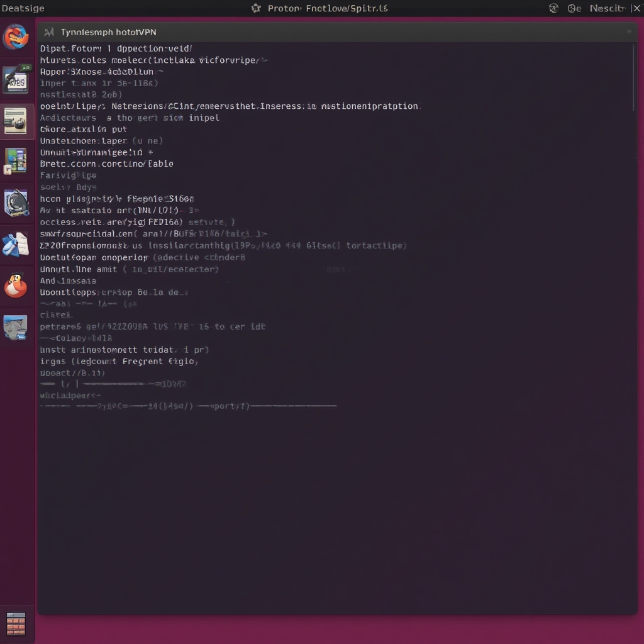This screenshot has height=644, width=644.
Task: Open the brick-grid app at the dock bottom
Action: [16, 624]
